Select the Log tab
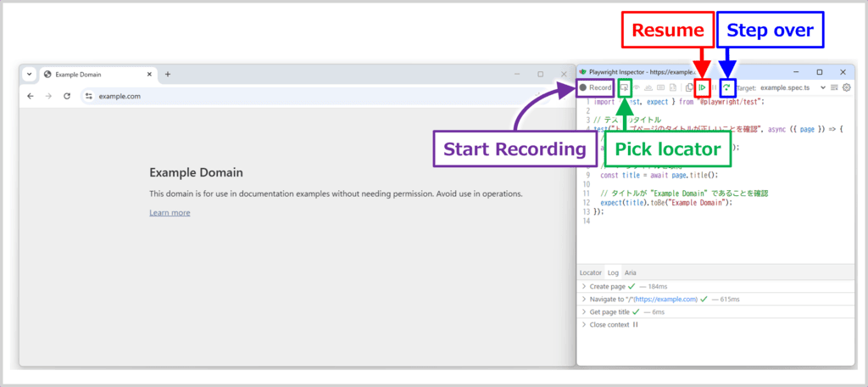 613,272
